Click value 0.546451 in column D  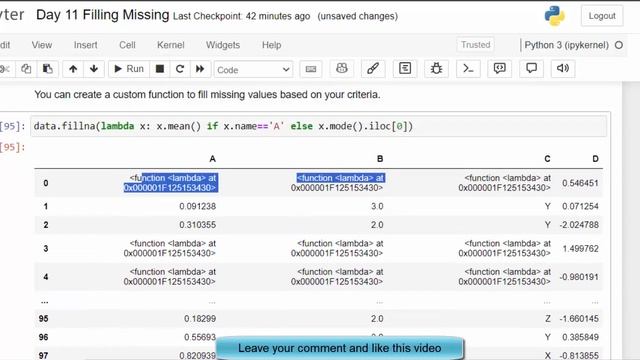coord(580,183)
